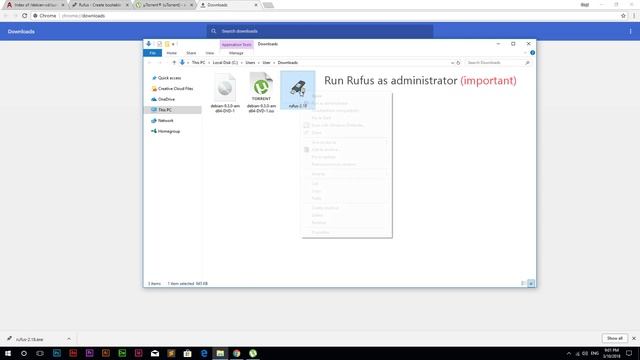Bookmark this page with the star icon
This screenshot has width=640, height=360.
623,16
